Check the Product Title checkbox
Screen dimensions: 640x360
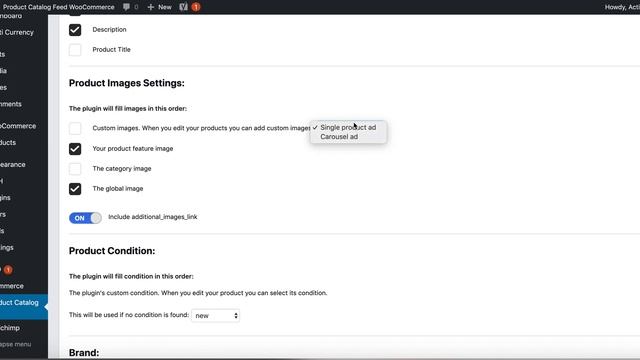tap(75, 50)
